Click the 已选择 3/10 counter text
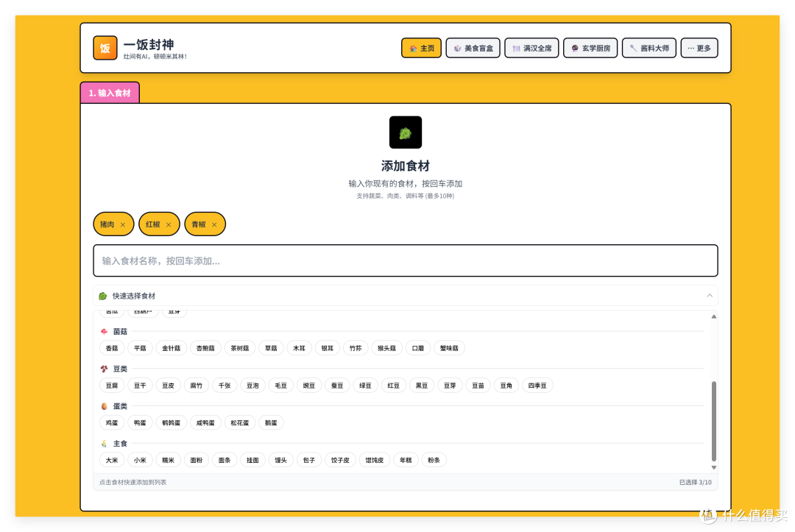The width and height of the screenshot is (795, 532). click(695, 483)
